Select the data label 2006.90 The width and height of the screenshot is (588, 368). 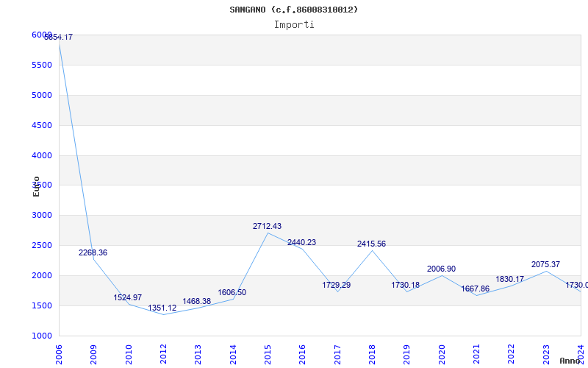(442, 269)
